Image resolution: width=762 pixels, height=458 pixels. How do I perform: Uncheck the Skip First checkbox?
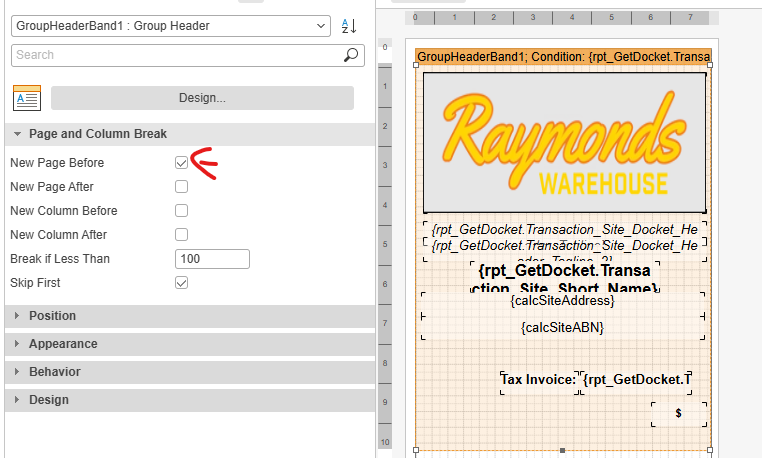click(x=181, y=282)
